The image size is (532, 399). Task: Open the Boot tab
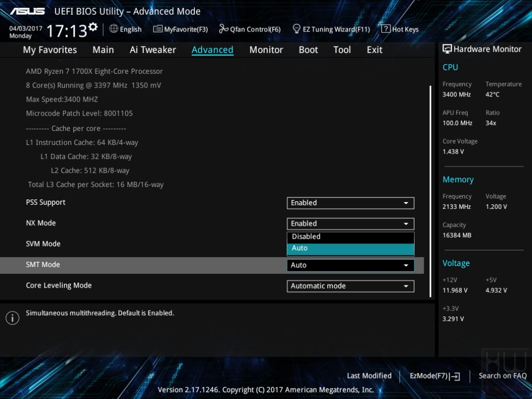coord(308,50)
